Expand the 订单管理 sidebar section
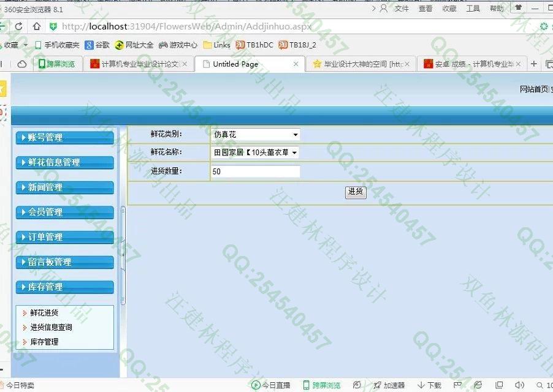Viewport: 553px width, 392px height. coord(64,237)
